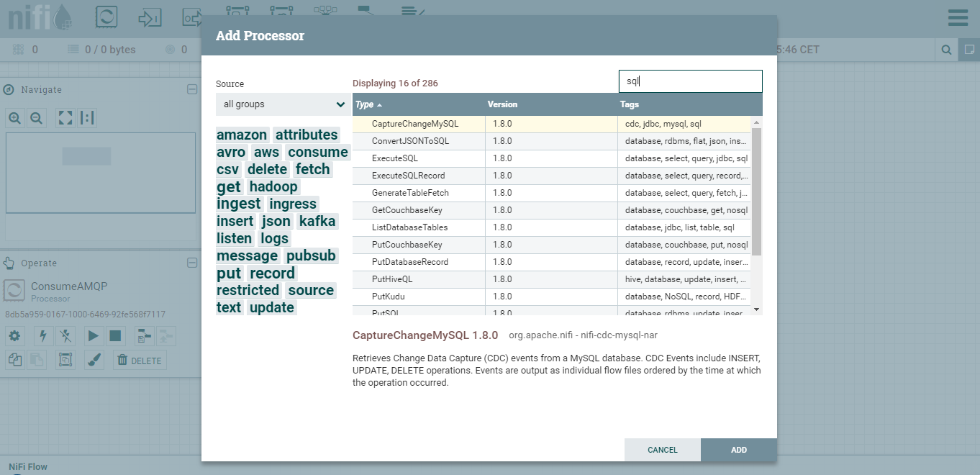
Task: Filter by the 'restricted' tag
Action: [248, 290]
